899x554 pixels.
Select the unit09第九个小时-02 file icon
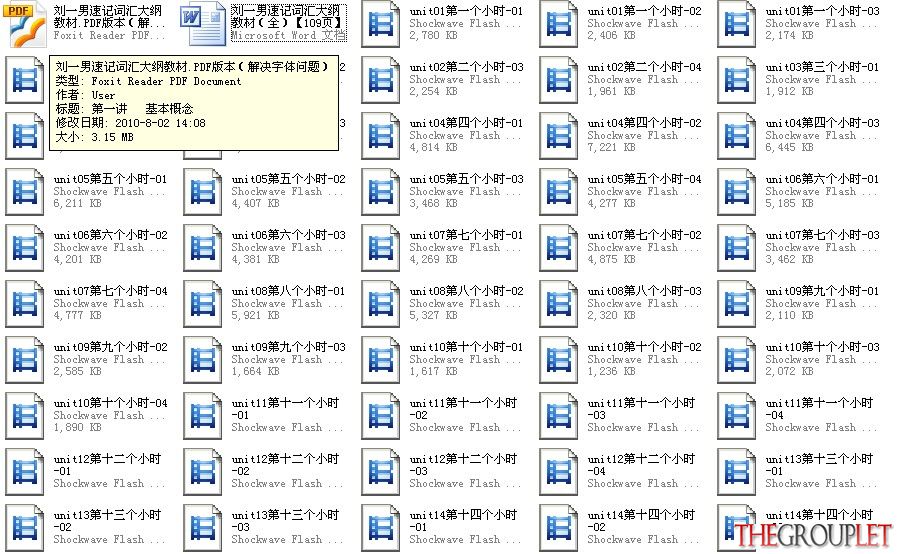click(x=25, y=360)
